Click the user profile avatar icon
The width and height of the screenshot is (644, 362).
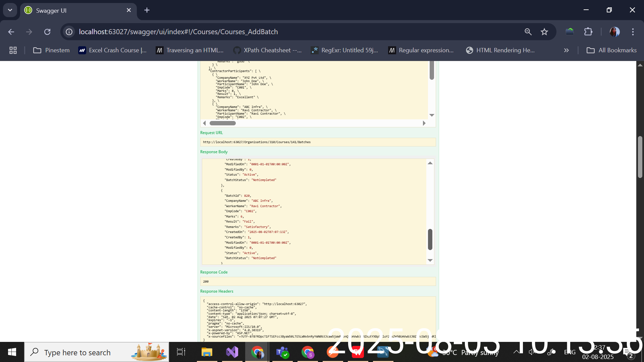(614, 32)
